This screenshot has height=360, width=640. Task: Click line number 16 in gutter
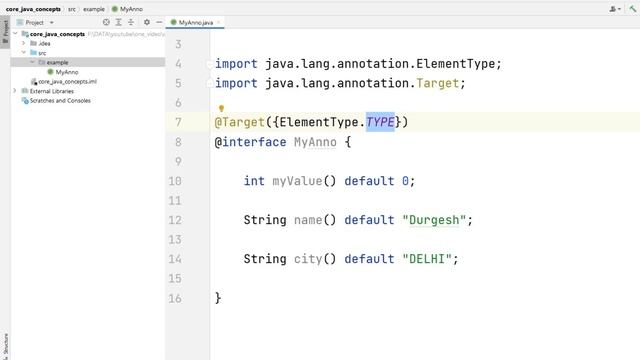[175, 298]
